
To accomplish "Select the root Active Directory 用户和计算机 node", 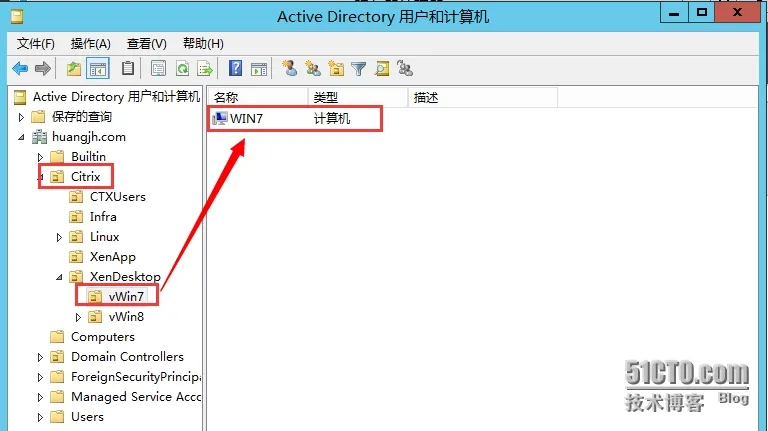I will point(116,97).
